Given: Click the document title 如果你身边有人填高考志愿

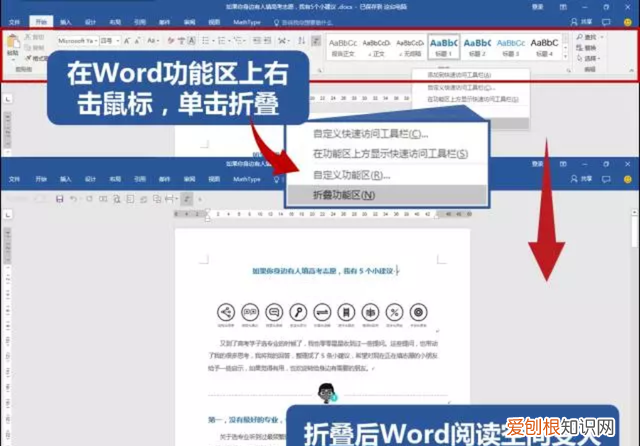Looking at the screenshot, I should 325,271.
